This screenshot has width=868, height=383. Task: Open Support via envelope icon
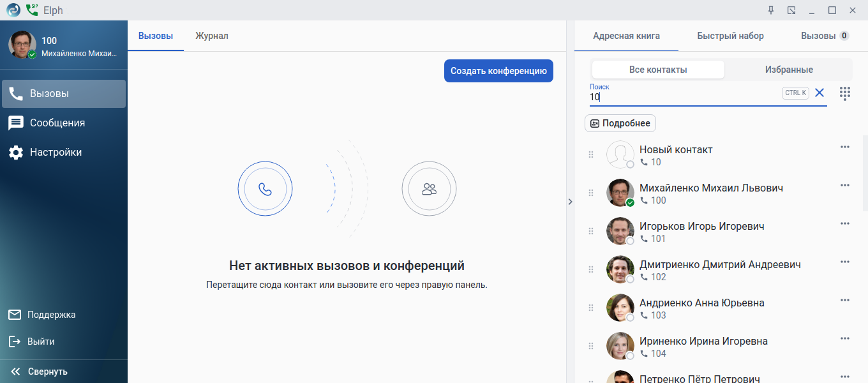coord(15,315)
